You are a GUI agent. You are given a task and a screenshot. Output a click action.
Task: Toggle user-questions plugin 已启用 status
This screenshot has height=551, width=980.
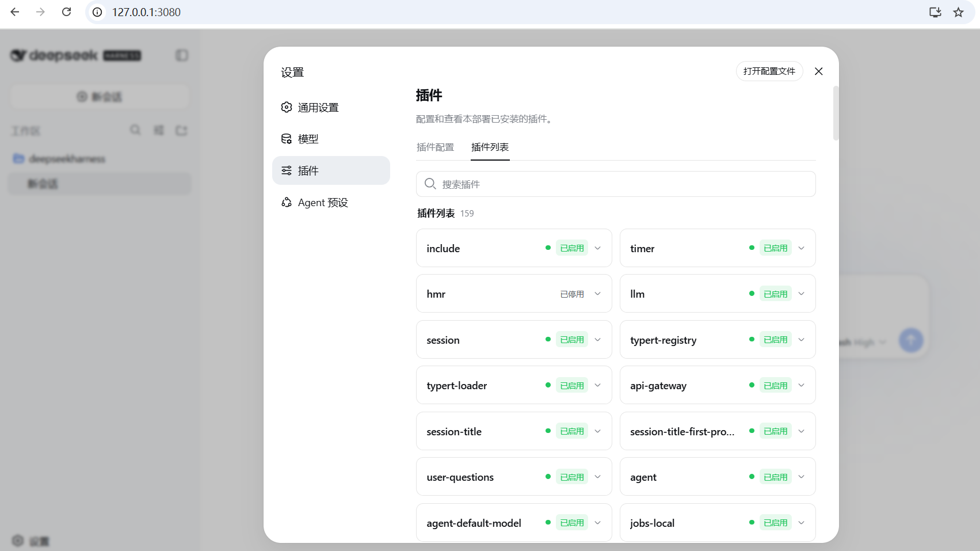(572, 477)
